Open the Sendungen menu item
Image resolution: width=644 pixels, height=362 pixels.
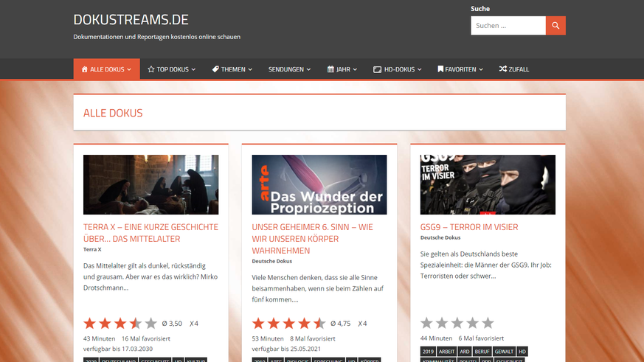point(290,69)
